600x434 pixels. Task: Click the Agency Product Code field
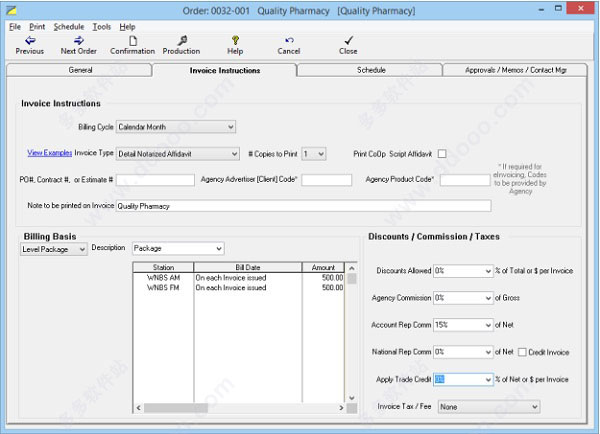point(465,180)
